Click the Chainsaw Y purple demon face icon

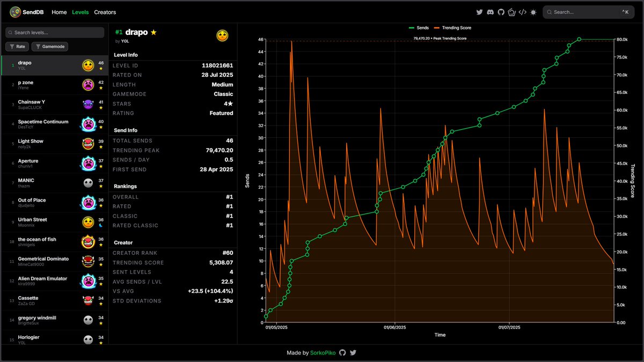[x=88, y=105]
